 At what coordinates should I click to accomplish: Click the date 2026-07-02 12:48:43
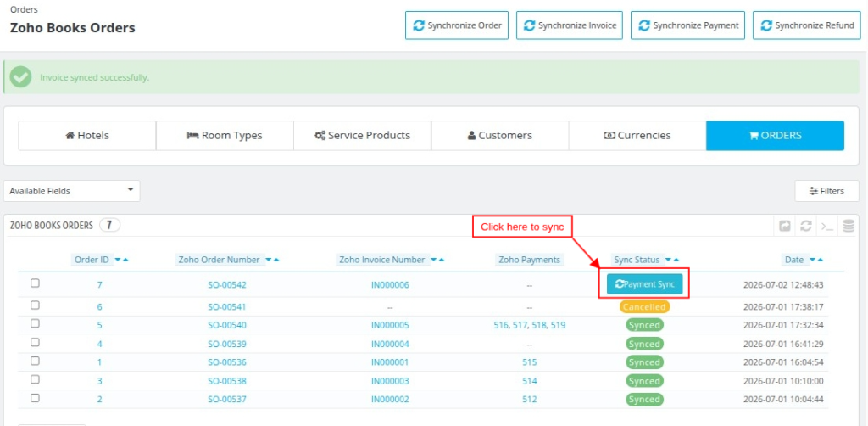pyautogui.click(x=783, y=285)
